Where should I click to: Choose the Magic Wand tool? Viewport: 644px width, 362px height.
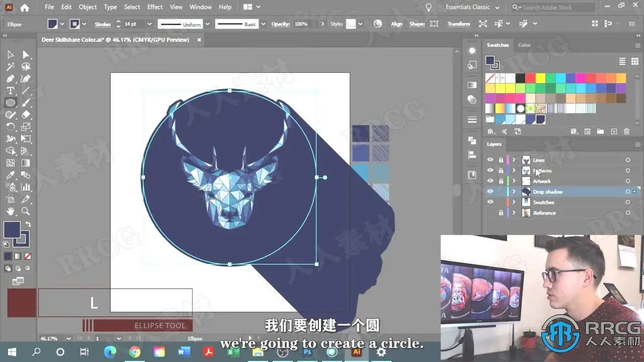point(11,66)
